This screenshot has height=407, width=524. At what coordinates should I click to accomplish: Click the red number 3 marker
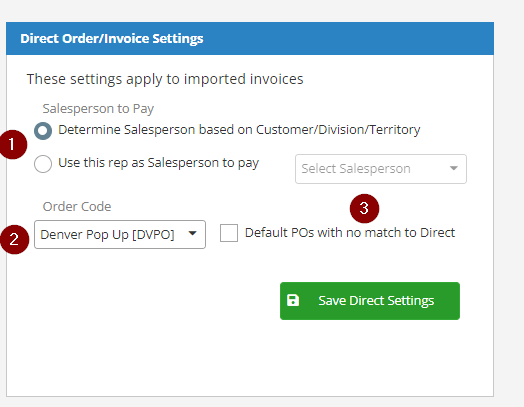[x=364, y=209]
